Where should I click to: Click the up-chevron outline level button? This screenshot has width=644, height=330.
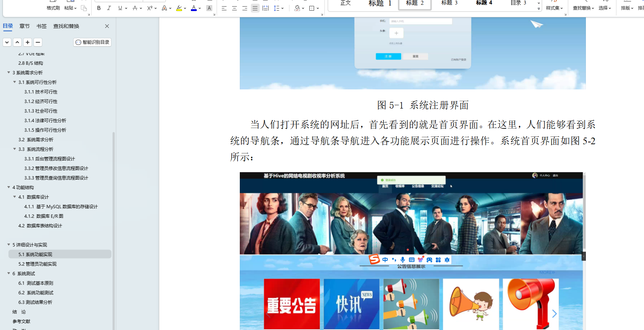click(x=17, y=42)
